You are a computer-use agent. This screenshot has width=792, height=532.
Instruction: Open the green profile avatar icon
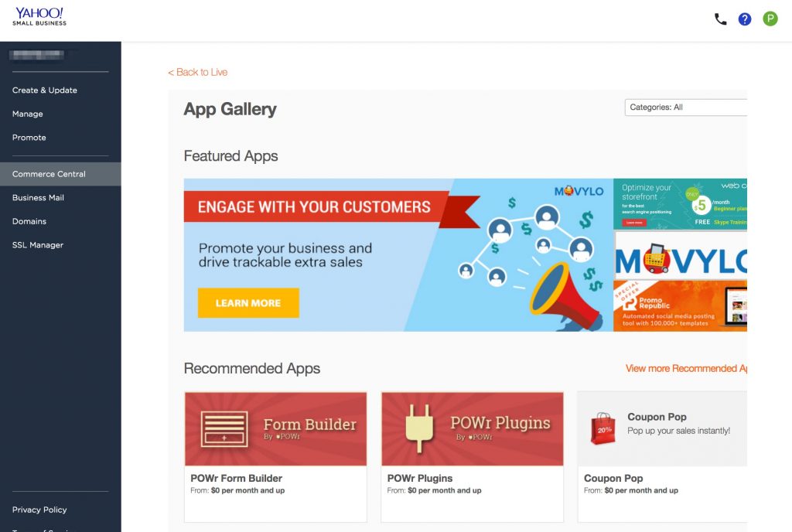pos(770,19)
